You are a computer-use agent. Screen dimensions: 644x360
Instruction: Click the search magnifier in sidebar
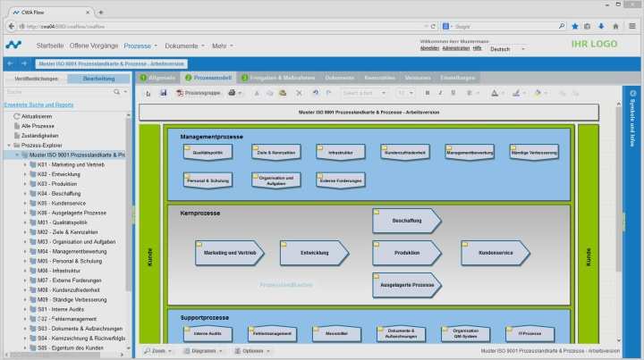click(116, 92)
